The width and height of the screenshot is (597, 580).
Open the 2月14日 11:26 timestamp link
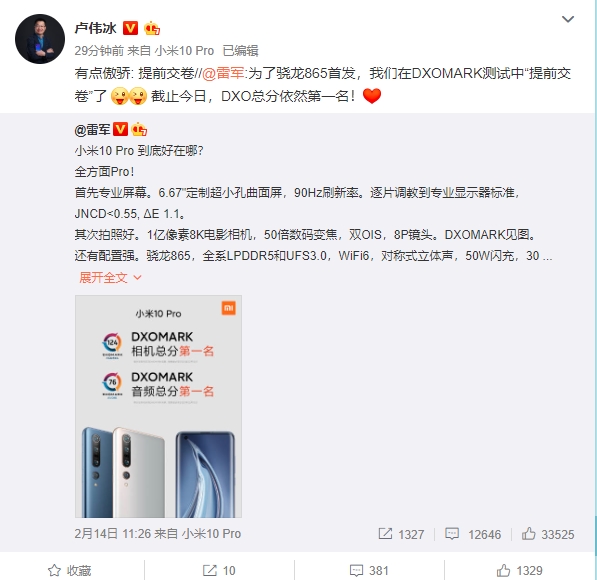coord(113,534)
